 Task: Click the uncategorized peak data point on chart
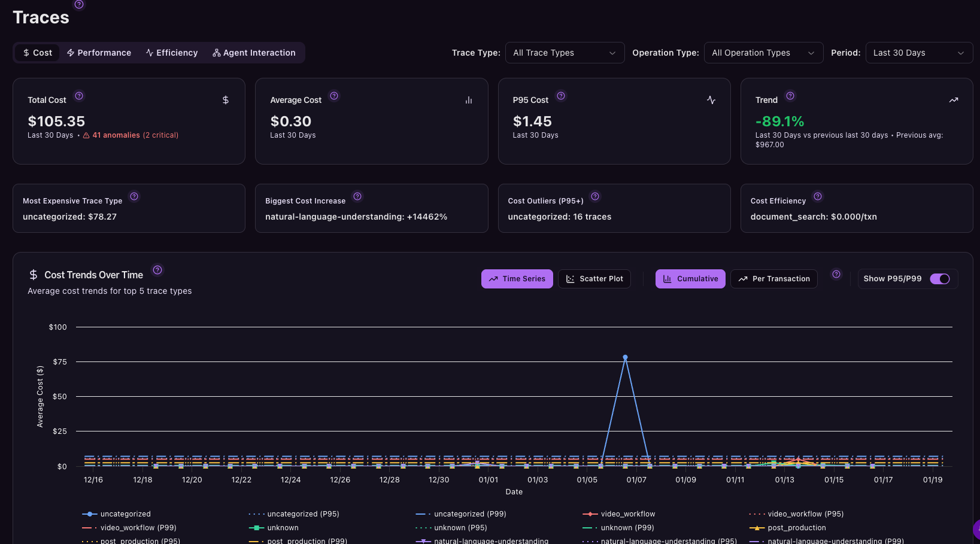point(625,357)
